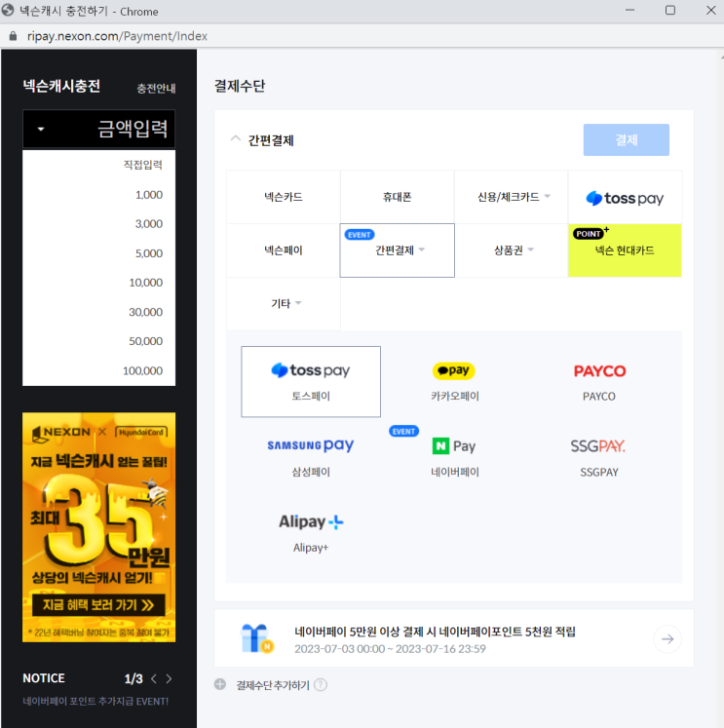Click the EVENT badge next to Naver Pay
The height and width of the screenshot is (728, 724).
tap(403, 432)
